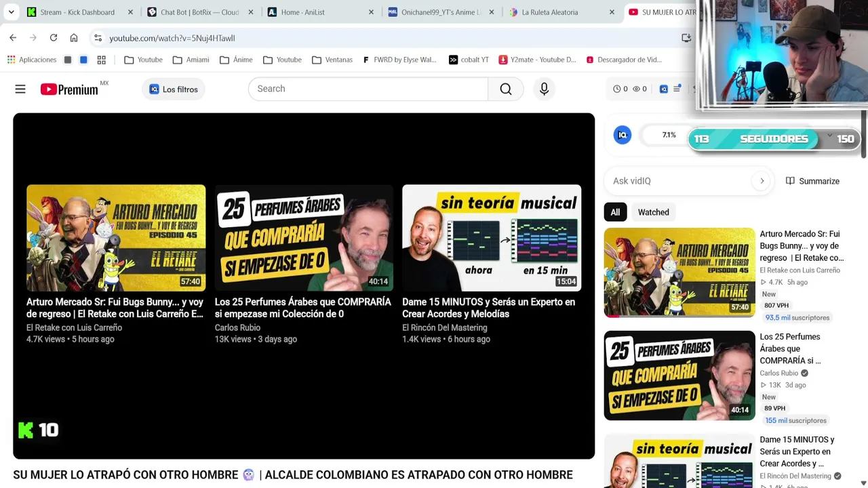Click the install app icon in address bar

pyautogui.click(x=686, y=38)
